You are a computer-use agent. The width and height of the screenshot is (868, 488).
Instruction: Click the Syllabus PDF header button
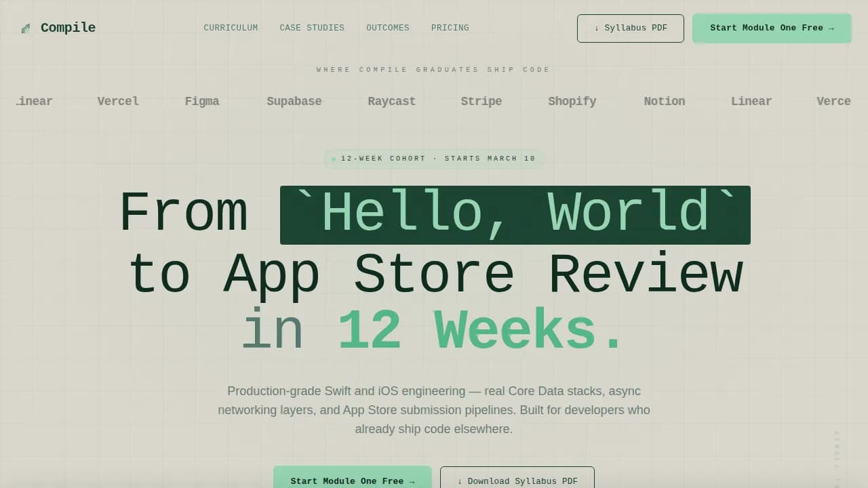pyautogui.click(x=631, y=28)
